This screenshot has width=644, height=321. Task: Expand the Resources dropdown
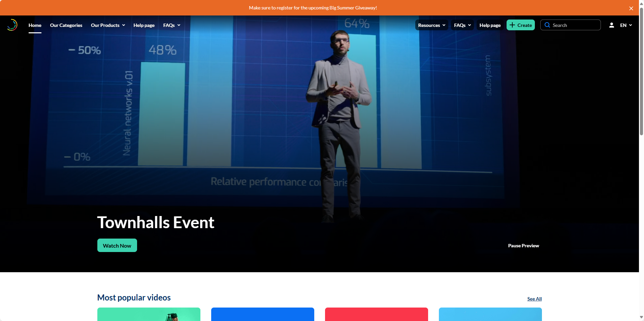[432, 25]
